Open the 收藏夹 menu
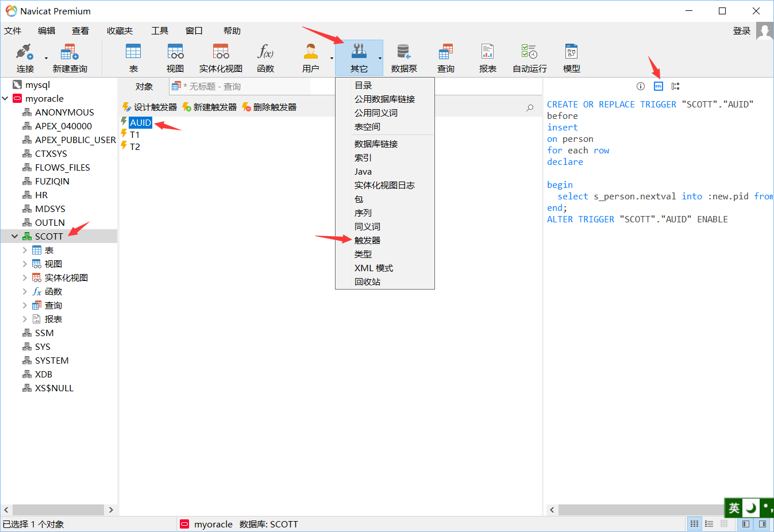The height and width of the screenshot is (532, 774). point(120,31)
